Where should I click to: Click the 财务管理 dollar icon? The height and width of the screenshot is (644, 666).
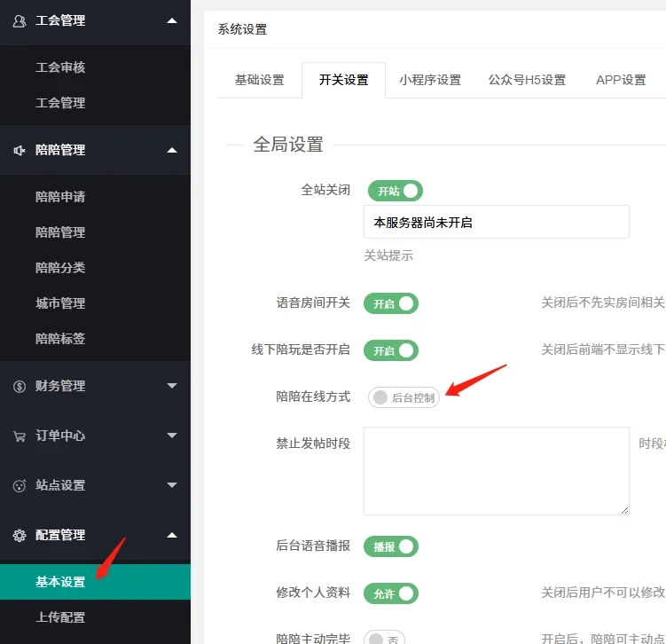click(20, 387)
